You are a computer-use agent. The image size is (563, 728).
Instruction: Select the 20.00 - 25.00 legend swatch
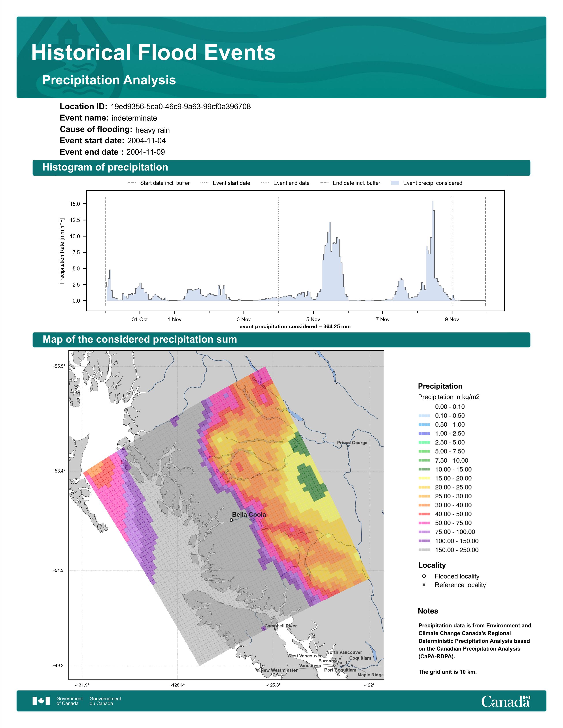point(424,487)
